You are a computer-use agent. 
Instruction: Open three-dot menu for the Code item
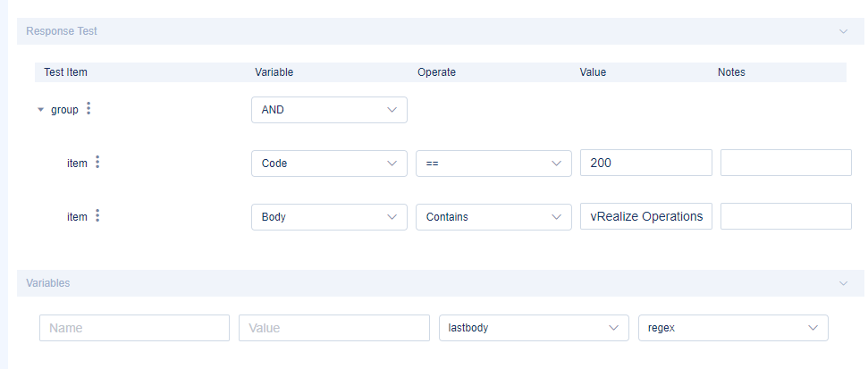97,163
